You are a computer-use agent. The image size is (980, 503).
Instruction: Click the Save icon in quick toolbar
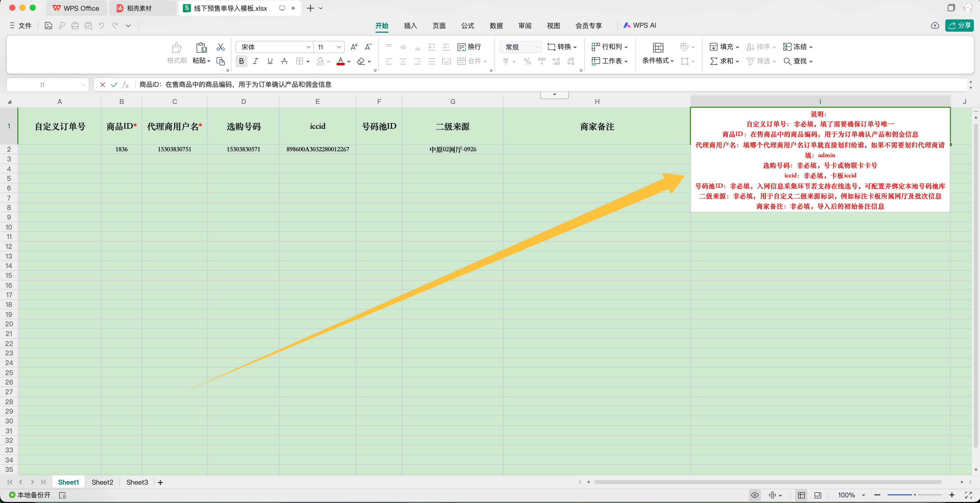tap(48, 26)
